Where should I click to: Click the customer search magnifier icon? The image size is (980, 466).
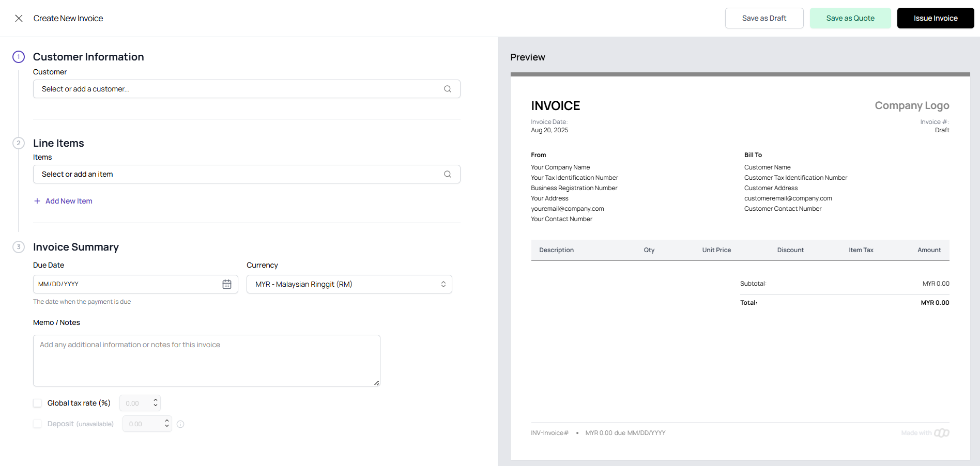pyautogui.click(x=447, y=89)
